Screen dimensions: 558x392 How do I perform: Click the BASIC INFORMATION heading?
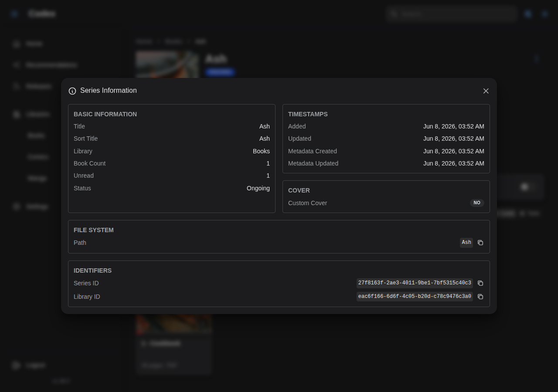105,114
